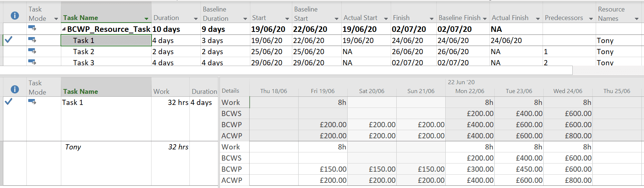Screen dimensions: 644x188
Task: Click the Details column header in timephased grid
Action: pyautogui.click(x=231, y=91)
